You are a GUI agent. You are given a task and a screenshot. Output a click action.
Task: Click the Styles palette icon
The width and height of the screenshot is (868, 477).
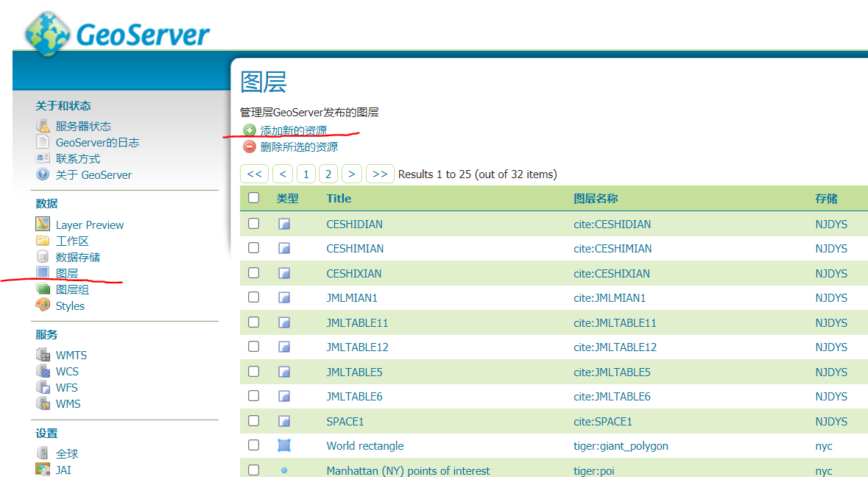(43, 305)
